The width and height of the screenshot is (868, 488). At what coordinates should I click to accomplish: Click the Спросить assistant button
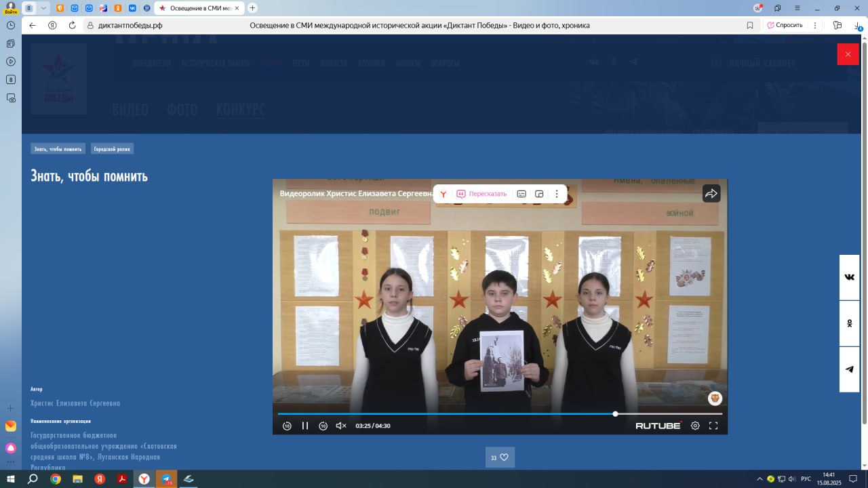785,25
